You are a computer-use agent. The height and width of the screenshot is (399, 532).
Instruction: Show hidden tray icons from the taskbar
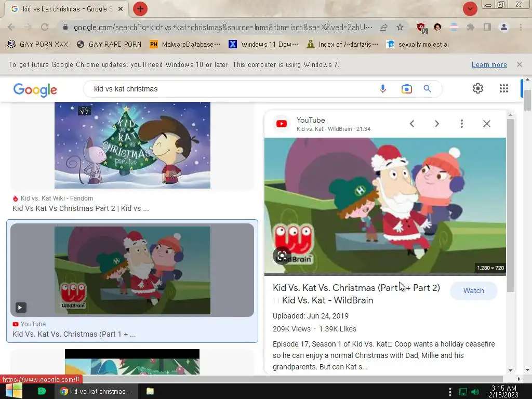[450, 392]
